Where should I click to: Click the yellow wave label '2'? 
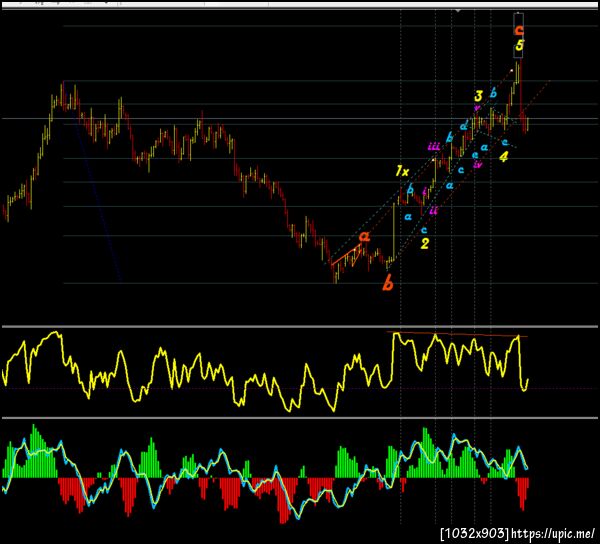425,243
